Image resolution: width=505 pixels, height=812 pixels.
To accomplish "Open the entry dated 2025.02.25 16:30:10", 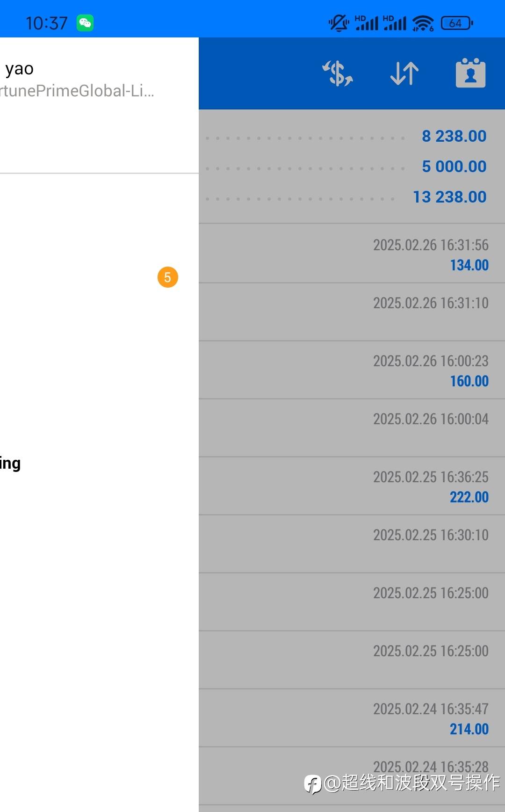I will [352, 544].
